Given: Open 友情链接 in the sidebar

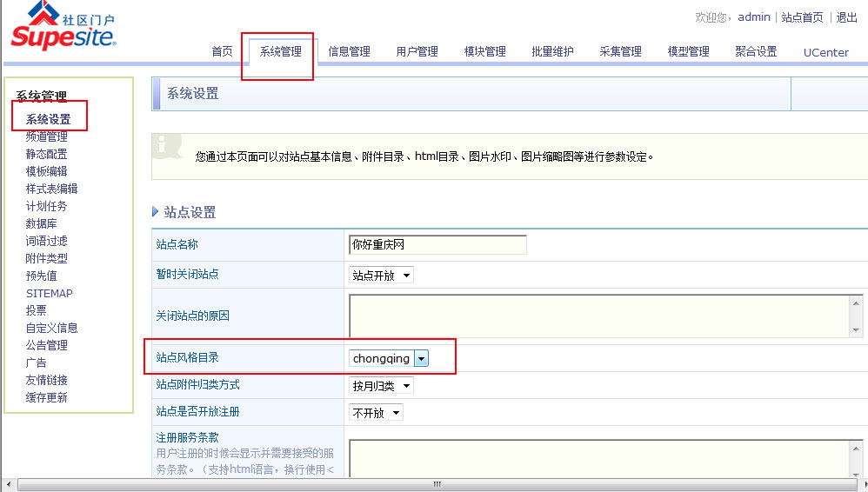Looking at the screenshot, I should click(46, 380).
